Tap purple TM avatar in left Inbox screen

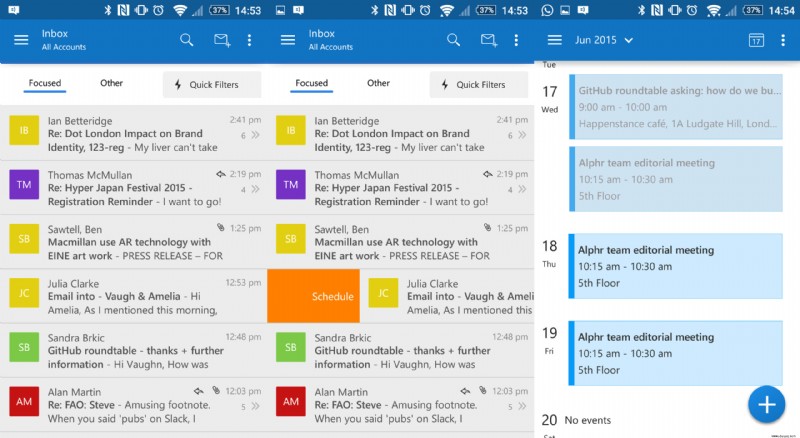click(24, 184)
